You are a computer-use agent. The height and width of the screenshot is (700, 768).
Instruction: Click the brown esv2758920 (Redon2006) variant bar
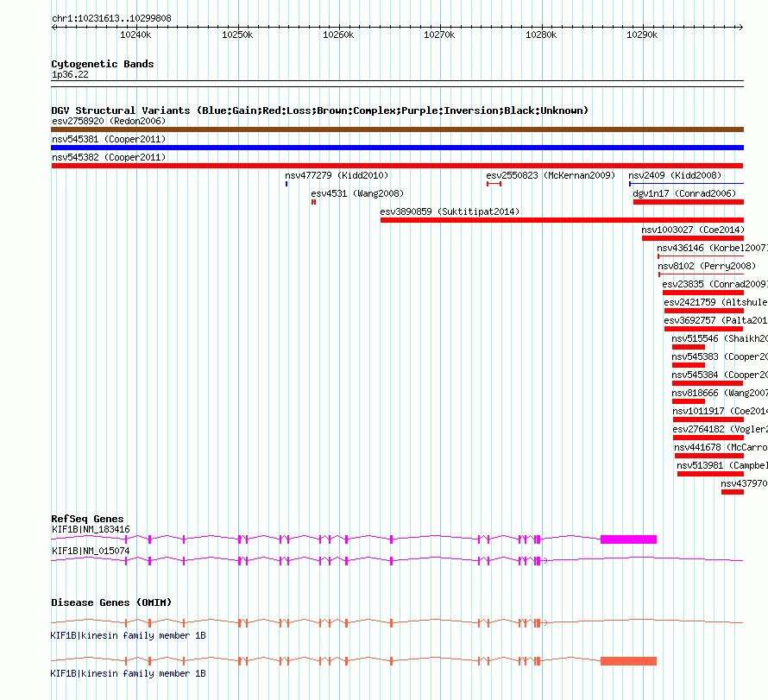pyautogui.click(x=397, y=129)
